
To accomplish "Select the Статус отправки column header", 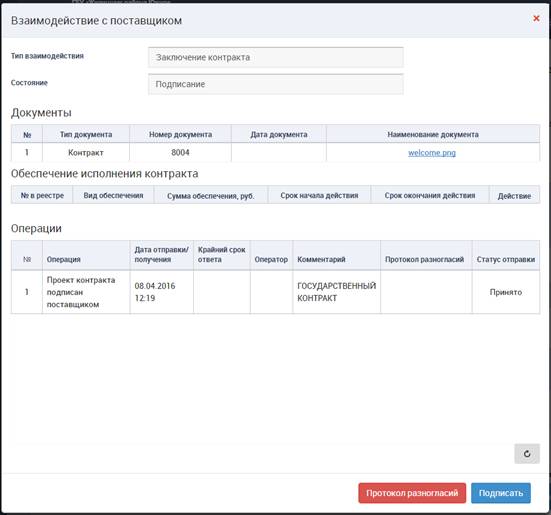I will 506,259.
